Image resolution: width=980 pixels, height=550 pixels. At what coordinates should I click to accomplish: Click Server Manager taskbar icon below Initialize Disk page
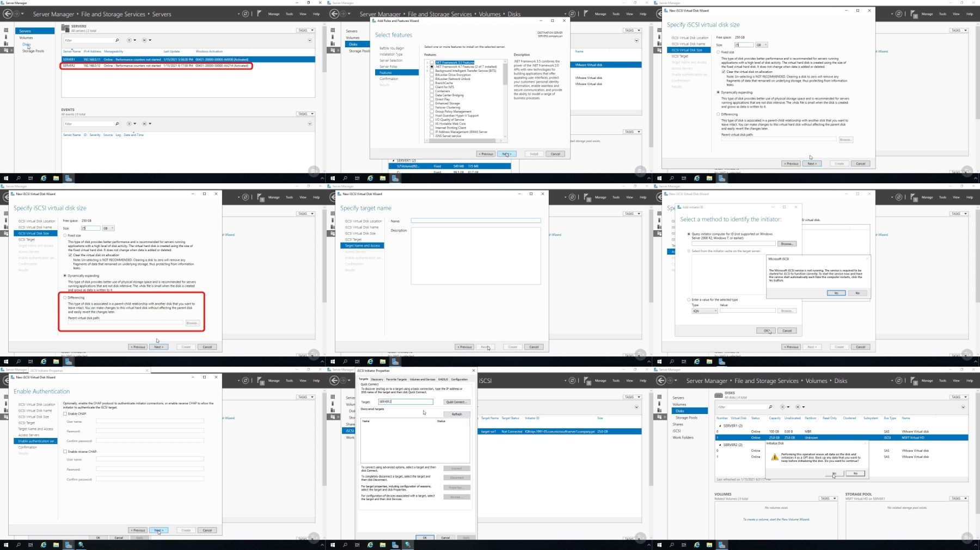click(722, 545)
